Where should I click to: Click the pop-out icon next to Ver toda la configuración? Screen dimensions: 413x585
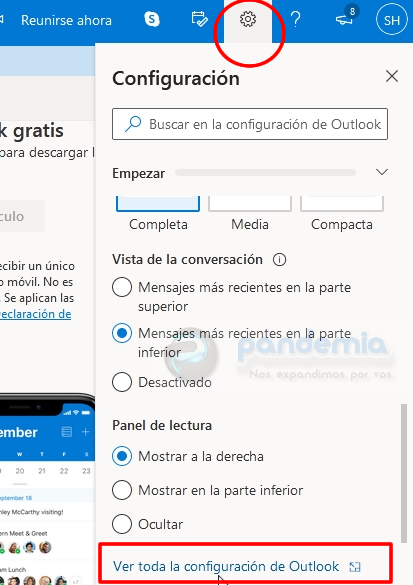[x=355, y=567]
